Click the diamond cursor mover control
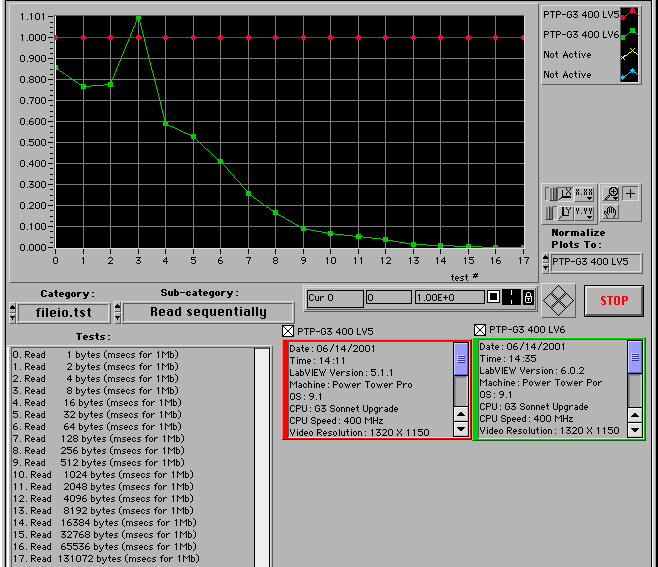The width and height of the screenshot is (658, 567). 558,300
